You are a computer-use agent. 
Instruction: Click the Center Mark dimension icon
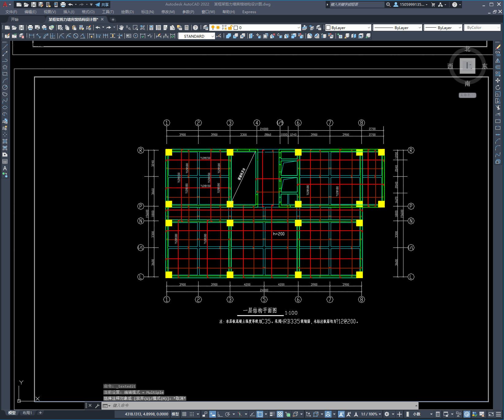135,36
